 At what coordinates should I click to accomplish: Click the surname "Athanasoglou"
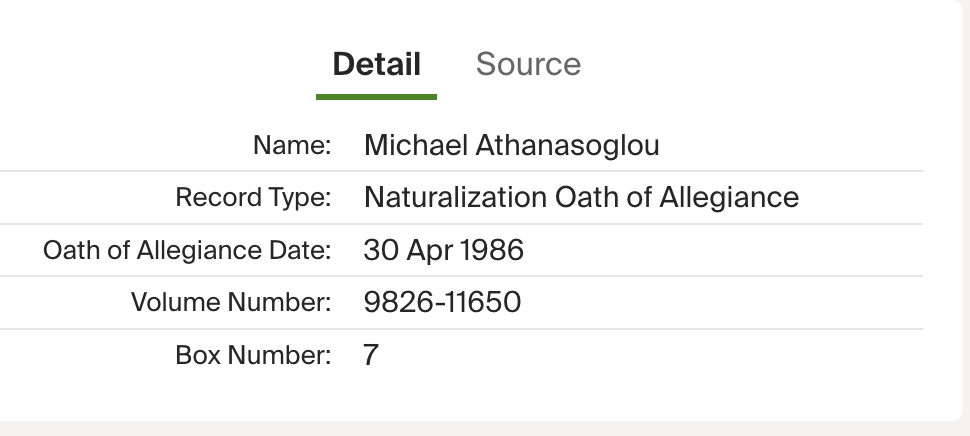pos(567,146)
